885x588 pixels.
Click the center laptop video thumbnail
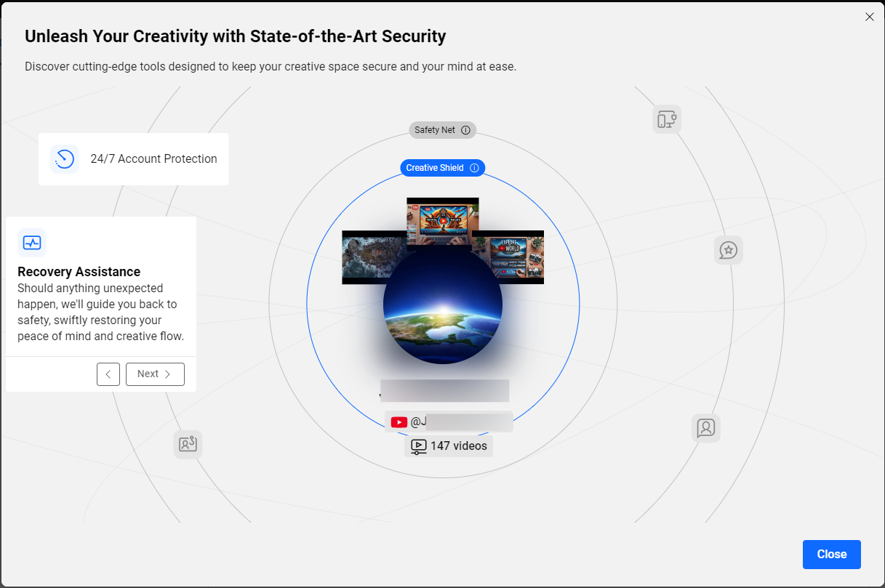(442, 220)
